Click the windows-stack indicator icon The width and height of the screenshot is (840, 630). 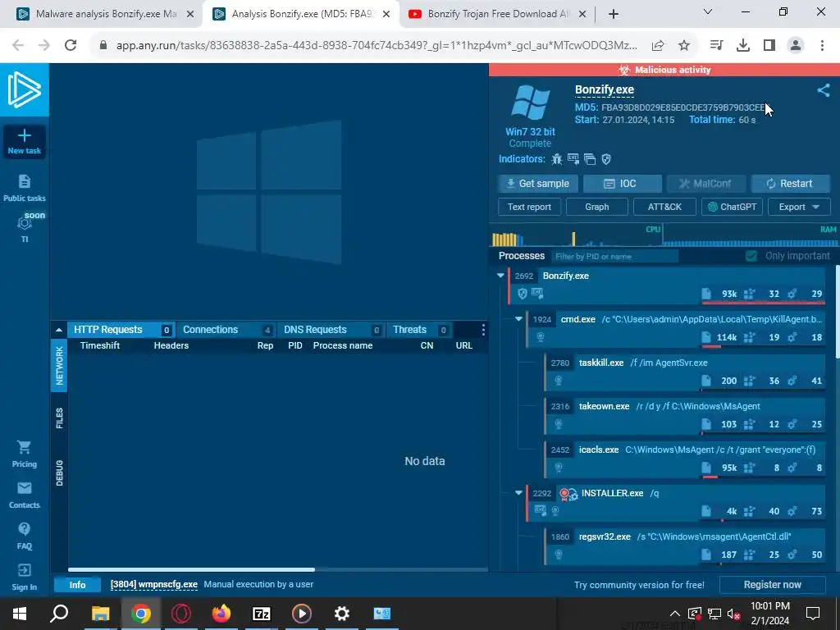point(590,159)
